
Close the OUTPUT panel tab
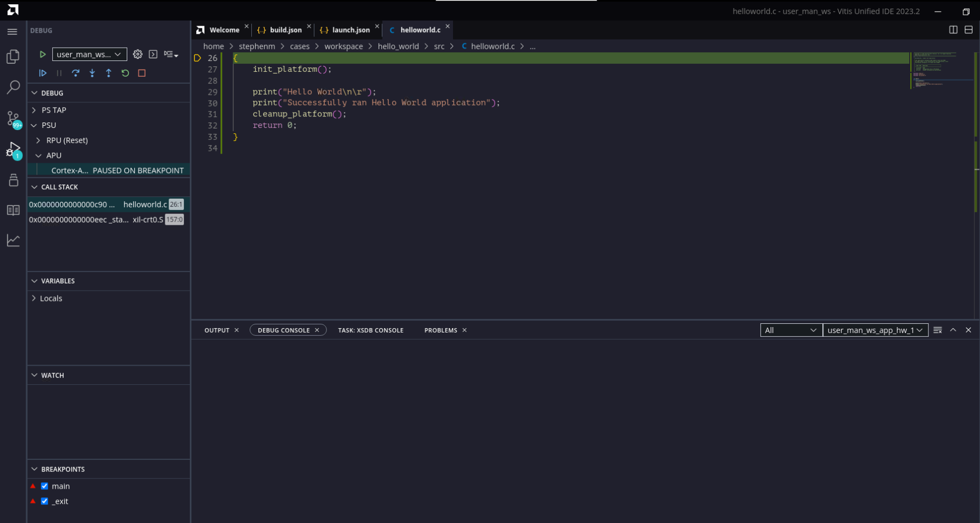237,330
